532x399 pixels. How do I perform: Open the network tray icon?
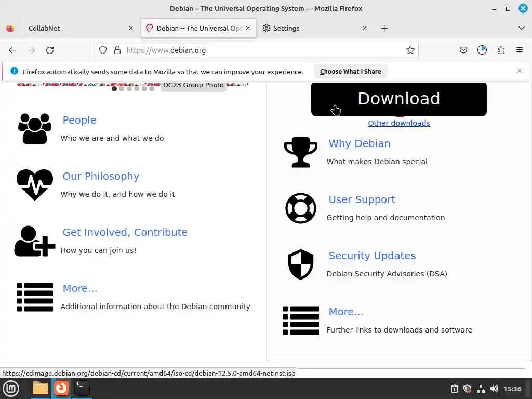coord(481,389)
